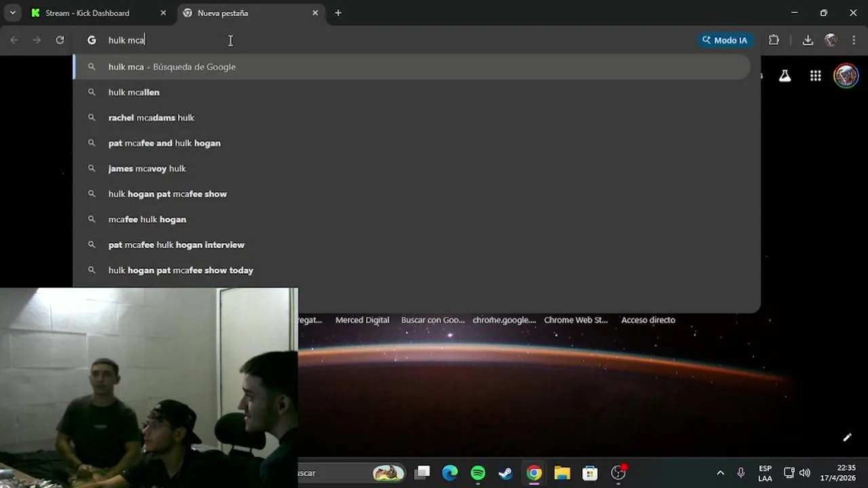Select the 'hulk mcallen' suggestion
This screenshot has height=488, width=868.
(412, 92)
